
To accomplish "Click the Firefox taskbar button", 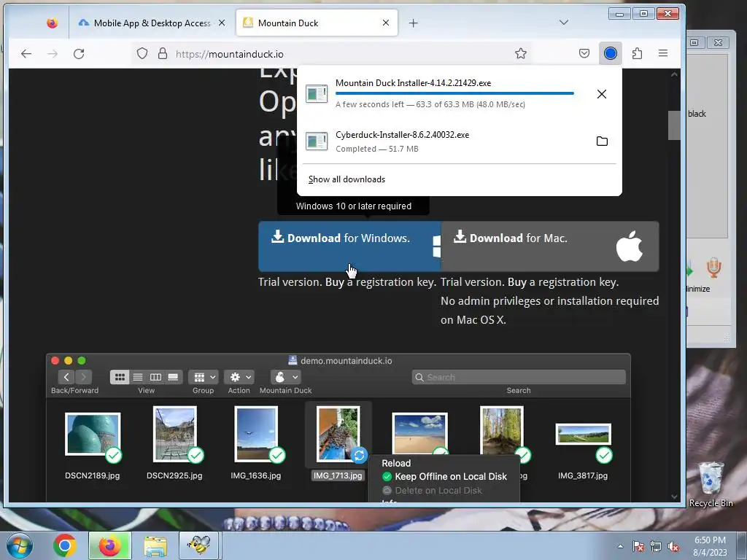I will [109, 545].
